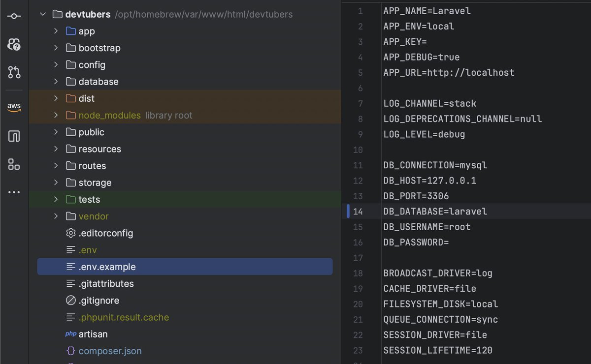Image resolution: width=591 pixels, height=364 pixels.
Task: Open the .env file
Action: (88, 250)
